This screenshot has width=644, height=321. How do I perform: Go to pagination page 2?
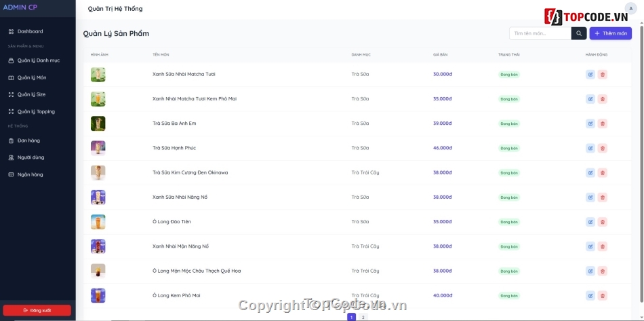[x=363, y=317]
